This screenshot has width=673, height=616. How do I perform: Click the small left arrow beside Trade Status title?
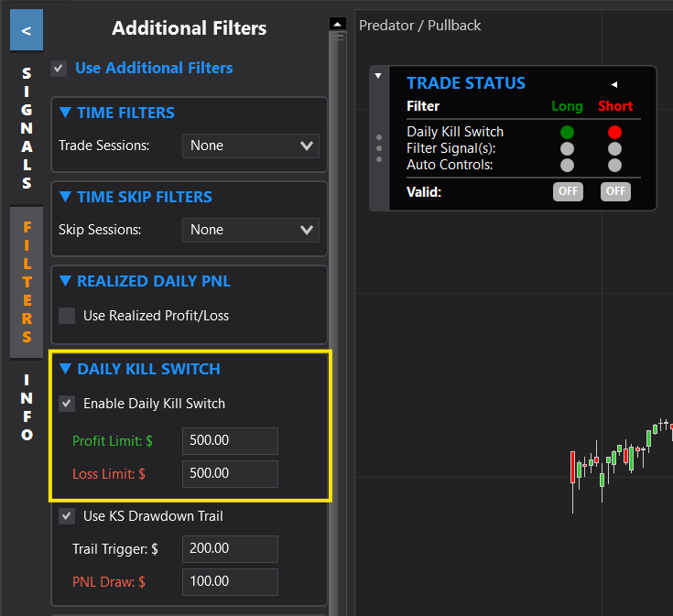[613, 84]
